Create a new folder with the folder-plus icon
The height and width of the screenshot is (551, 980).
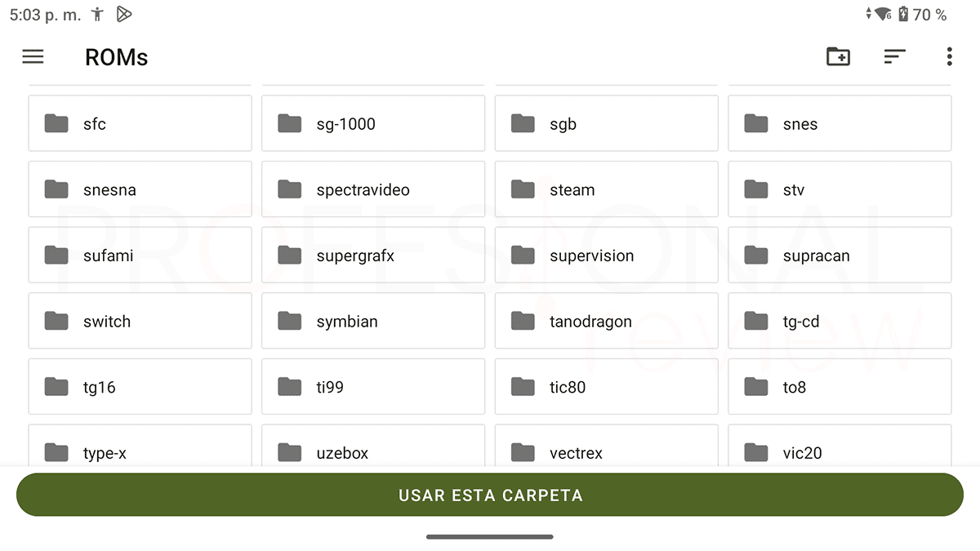tap(838, 56)
